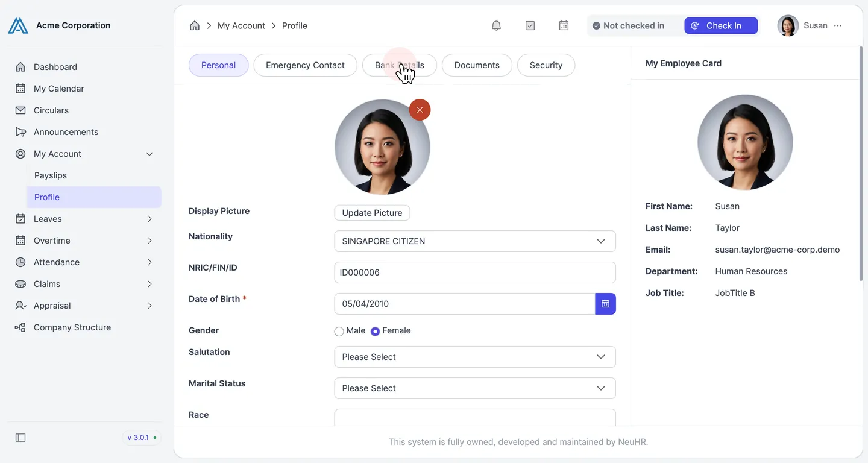Open the user menu ellipsis beside Susan
The image size is (868, 463).
(x=838, y=25)
